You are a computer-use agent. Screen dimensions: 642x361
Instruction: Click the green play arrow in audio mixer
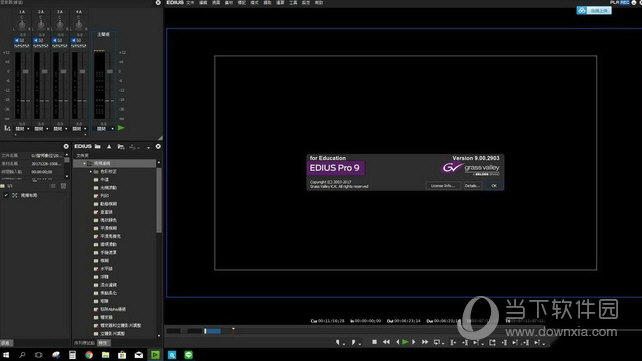(121, 128)
